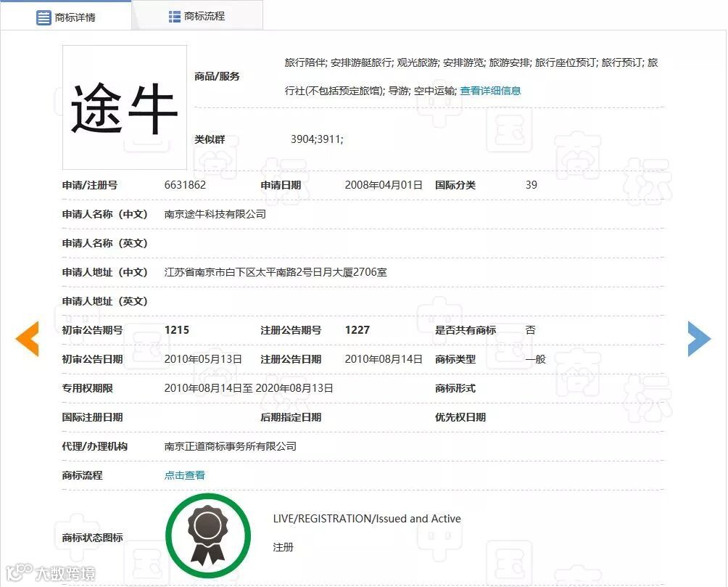
Task: Switch to the 商标流程 tab
Action: (x=197, y=16)
